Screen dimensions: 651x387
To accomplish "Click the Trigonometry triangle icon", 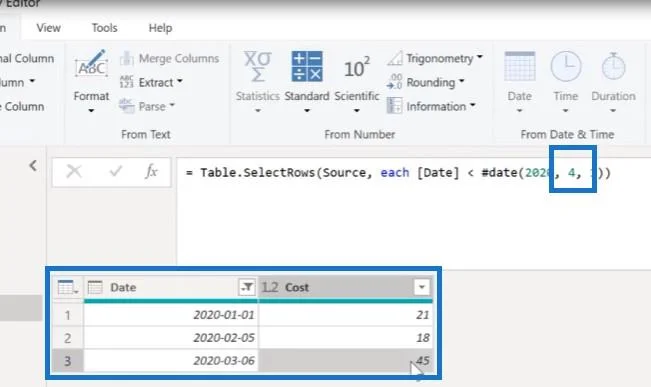I will click(x=395, y=59).
